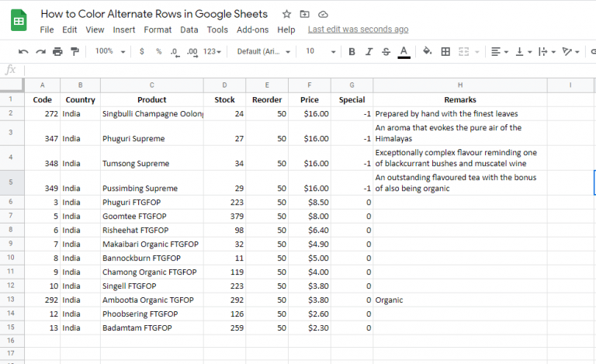
Task: Click the Google Sheets home logo
Action: (x=19, y=21)
